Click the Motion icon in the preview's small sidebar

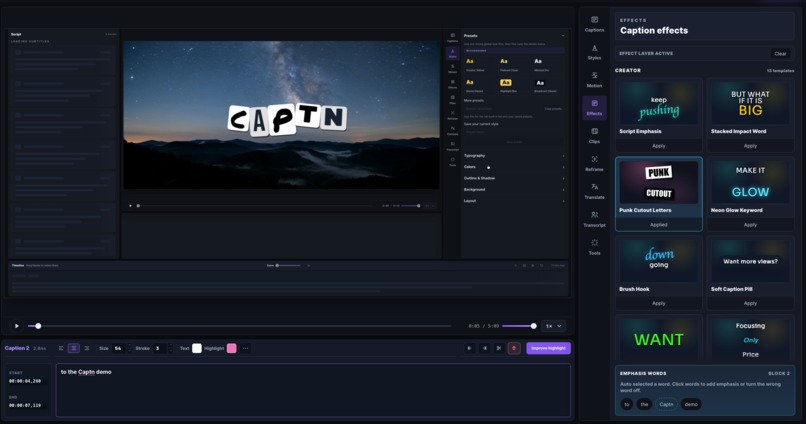pyautogui.click(x=452, y=68)
